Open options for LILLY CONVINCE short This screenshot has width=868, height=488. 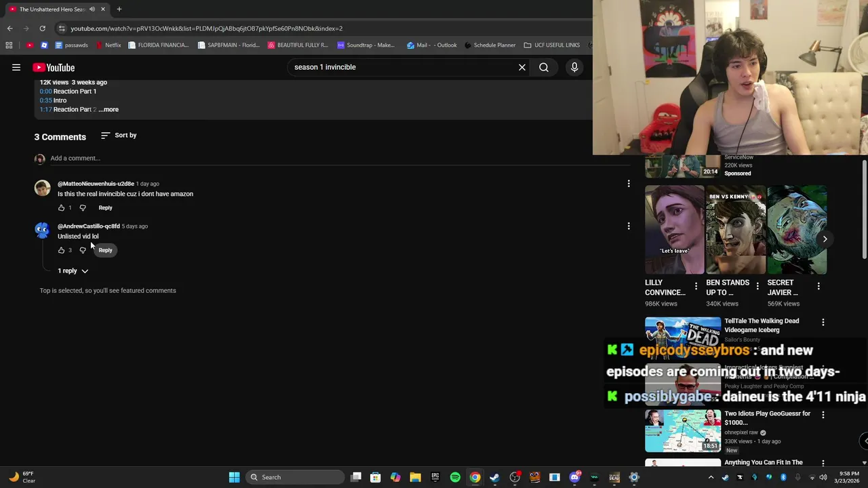[696, 286]
